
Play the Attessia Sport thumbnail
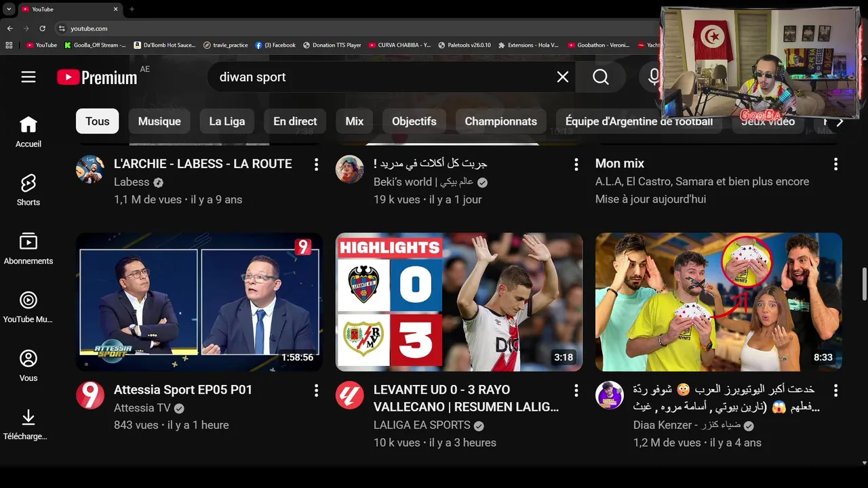[x=199, y=302]
